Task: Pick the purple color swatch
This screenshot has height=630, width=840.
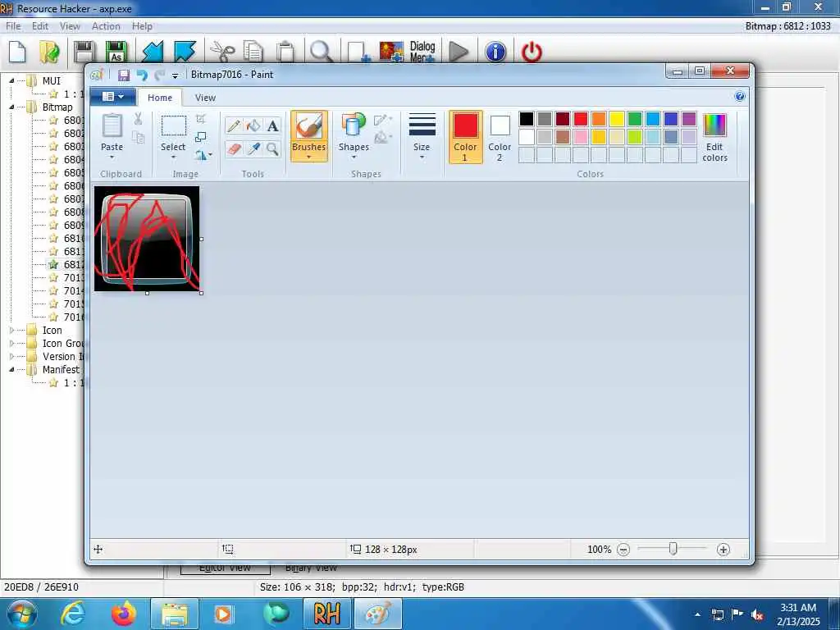Action: click(689, 119)
